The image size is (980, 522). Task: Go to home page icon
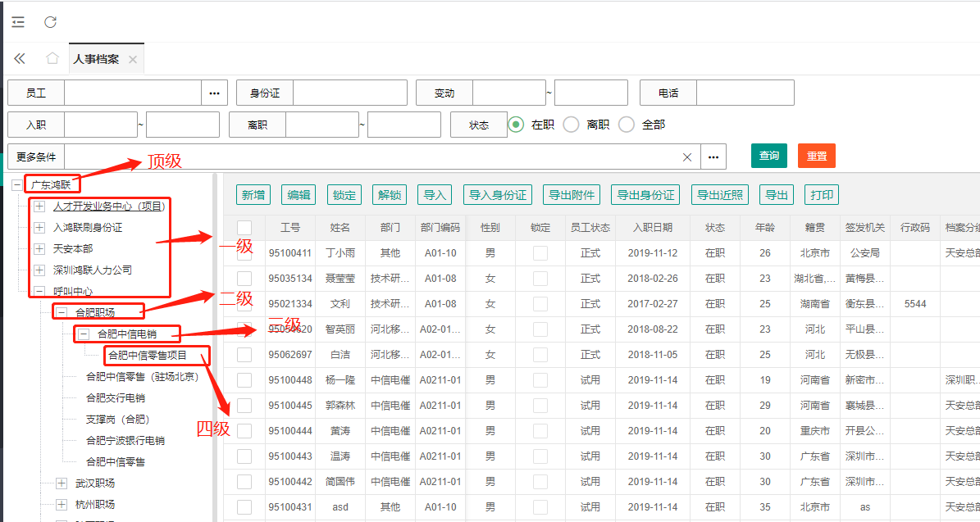(x=52, y=59)
